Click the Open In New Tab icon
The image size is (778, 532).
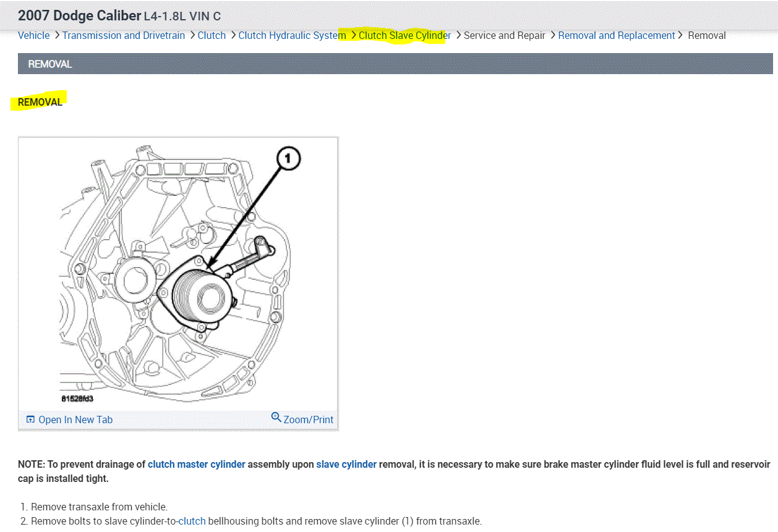[30, 420]
